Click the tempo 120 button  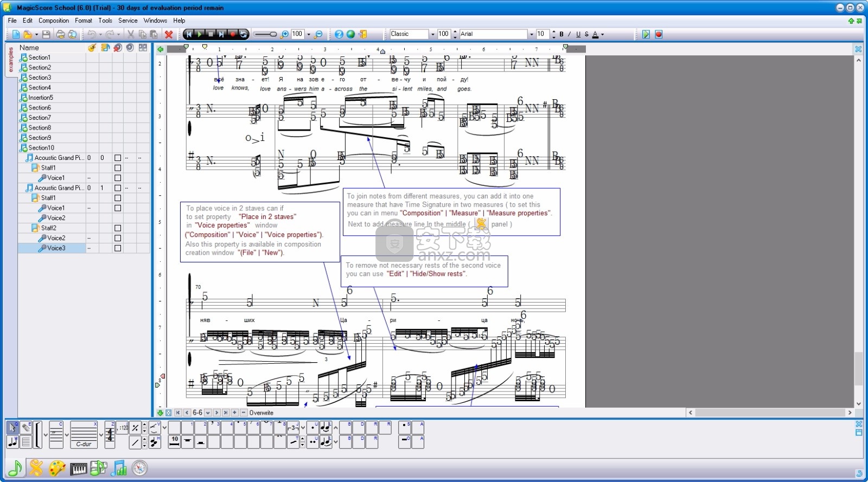point(123,428)
